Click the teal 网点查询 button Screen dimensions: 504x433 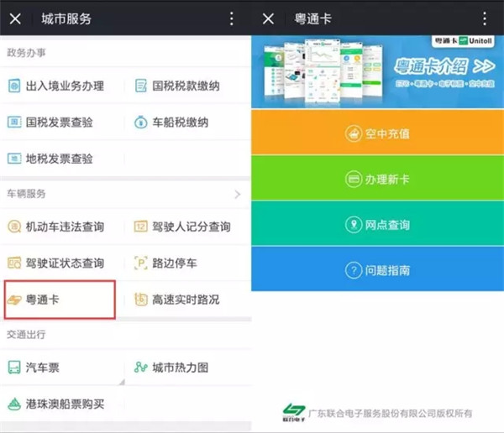[x=378, y=223]
